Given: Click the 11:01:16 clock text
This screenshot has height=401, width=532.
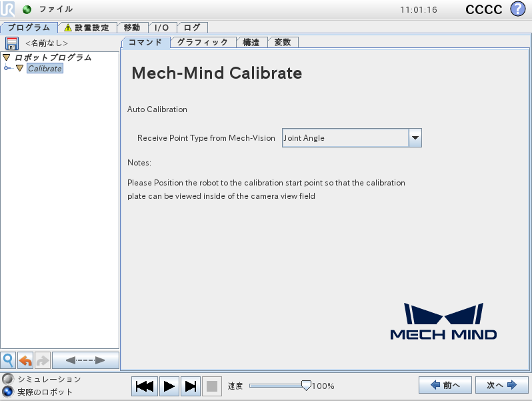Looking at the screenshot, I should pyautogui.click(x=419, y=10).
